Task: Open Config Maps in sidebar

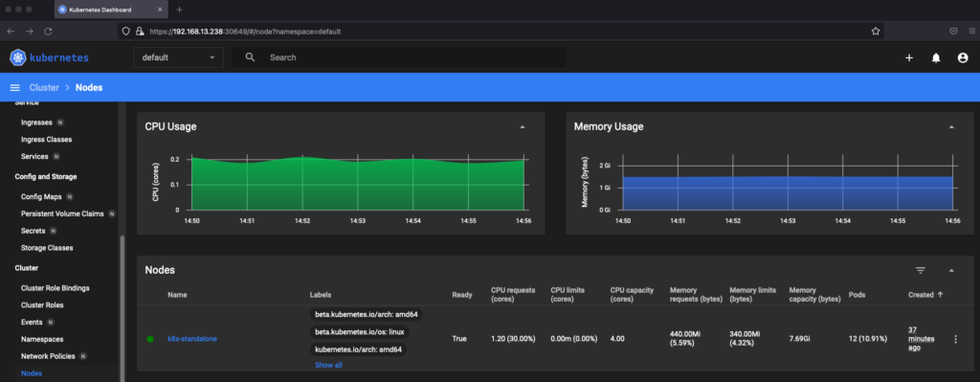Action: tap(41, 197)
